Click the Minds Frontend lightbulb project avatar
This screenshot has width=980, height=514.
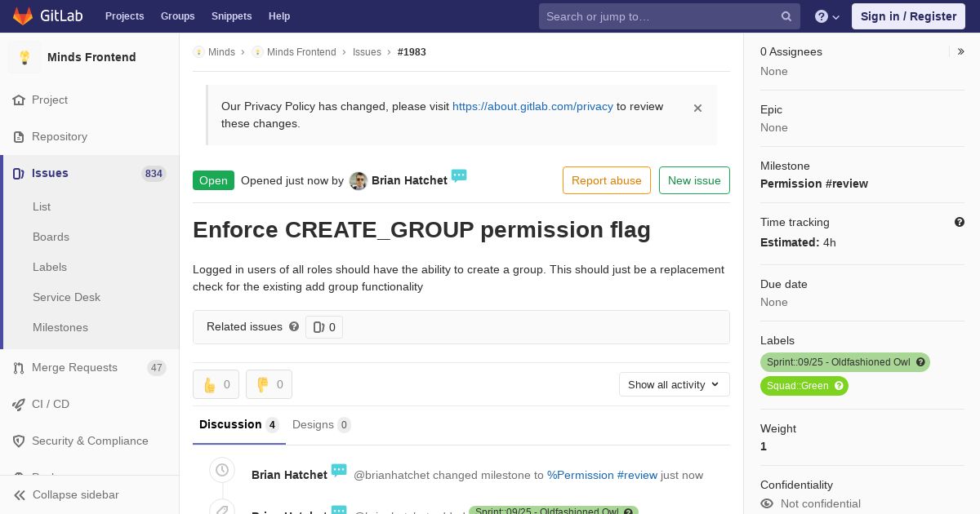24,57
